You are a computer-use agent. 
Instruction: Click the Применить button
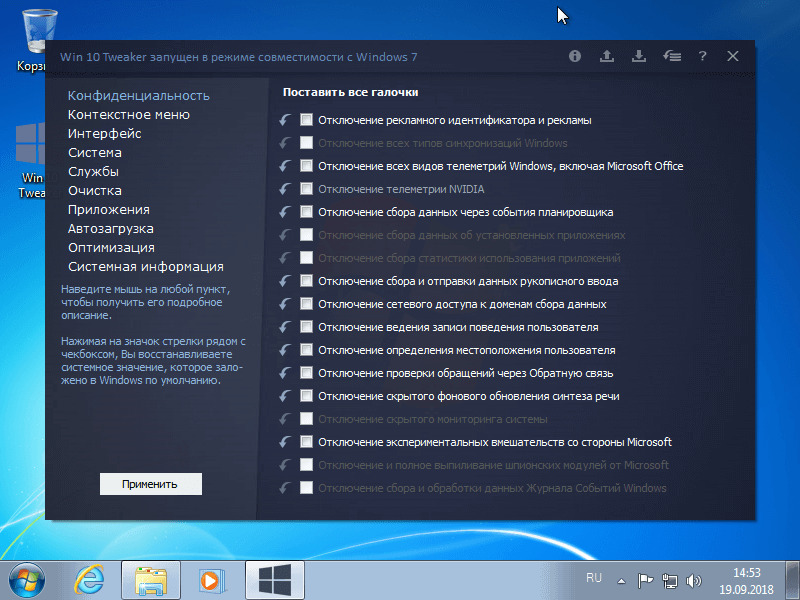151,484
